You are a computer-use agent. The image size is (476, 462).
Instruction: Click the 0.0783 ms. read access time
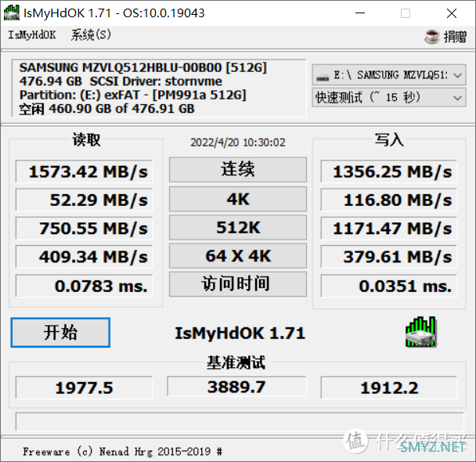click(84, 286)
